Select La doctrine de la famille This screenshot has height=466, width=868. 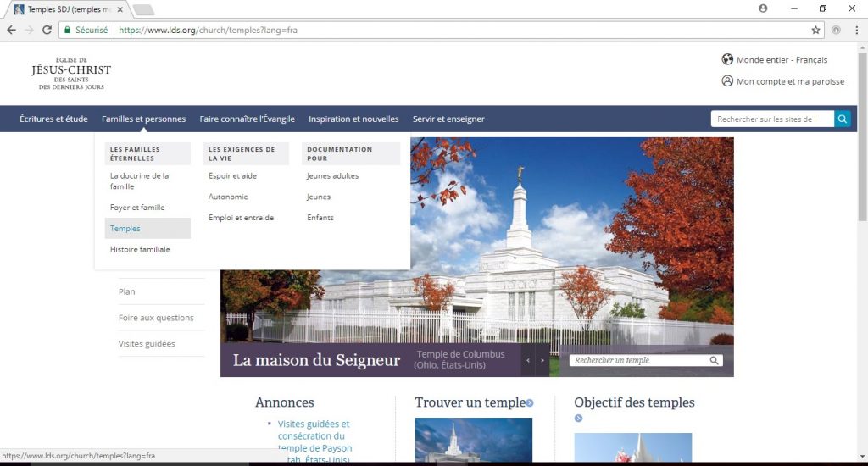pyautogui.click(x=140, y=181)
